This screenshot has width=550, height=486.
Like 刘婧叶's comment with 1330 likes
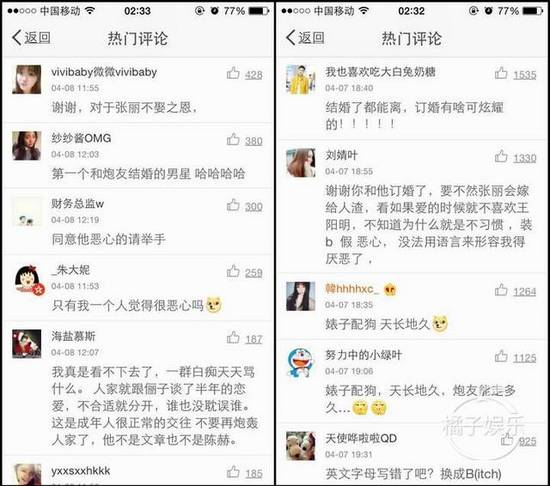(x=501, y=156)
